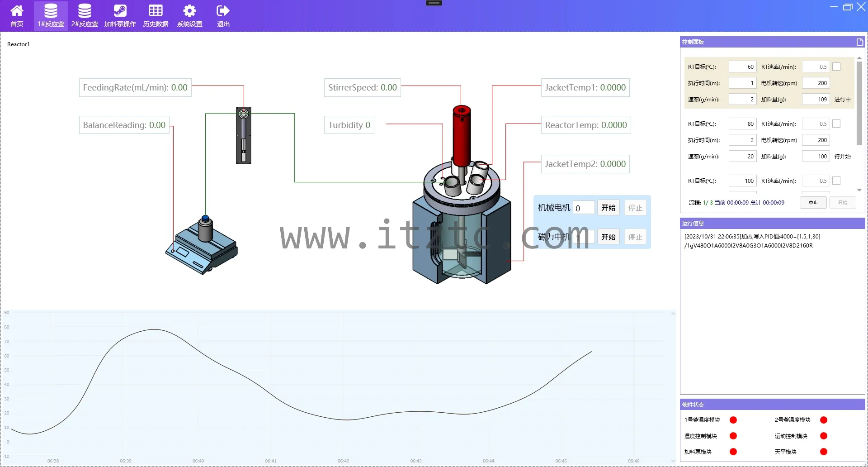
Task: Enable RT速率 checkbox for the 60°C step
Action: [836, 66]
